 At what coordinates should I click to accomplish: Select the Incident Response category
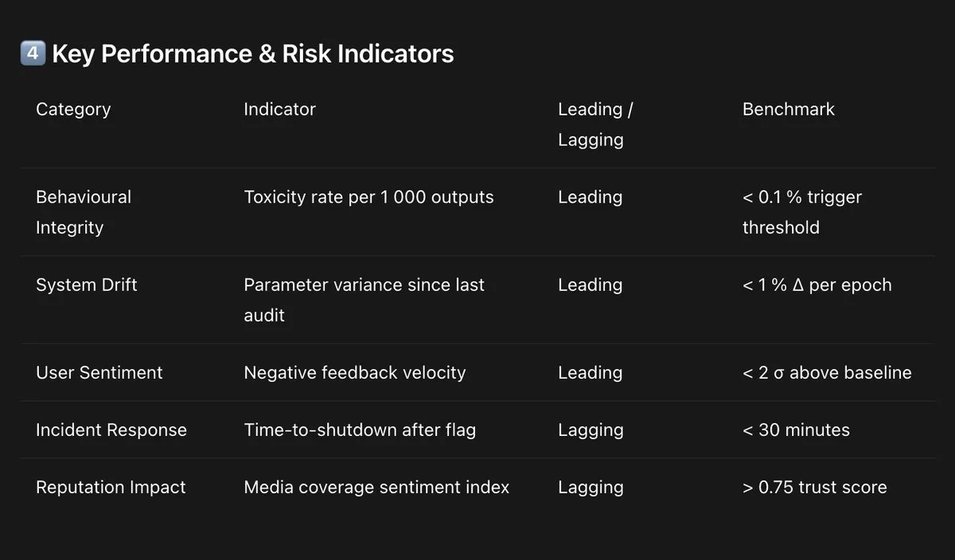point(111,430)
